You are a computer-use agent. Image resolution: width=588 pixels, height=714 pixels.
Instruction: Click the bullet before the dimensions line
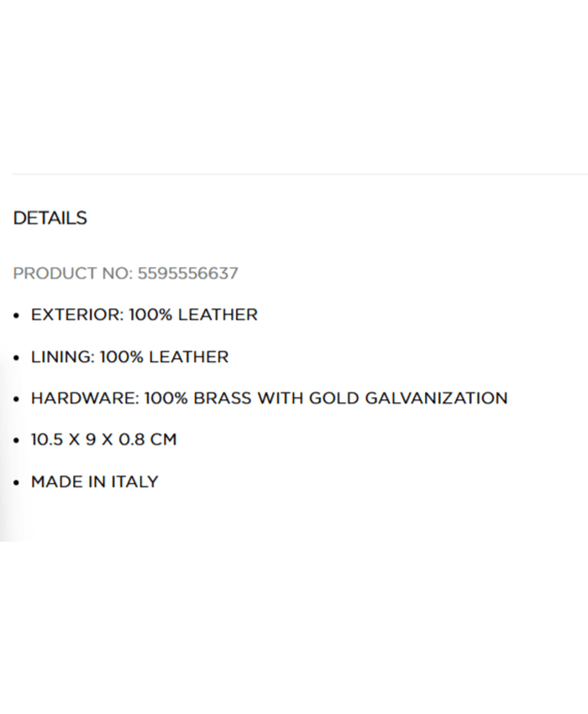pyautogui.click(x=17, y=440)
